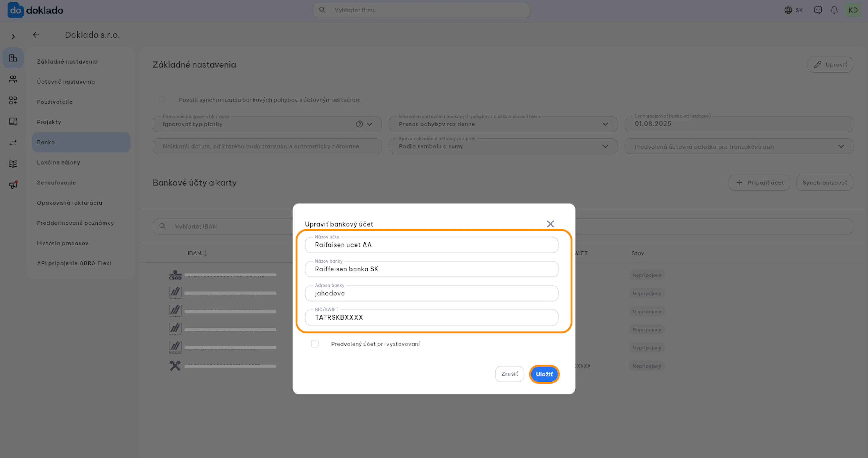Select Základné nastavenia menu item
The width and height of the screenshot is (868, 458).
[x=81, y=61]
